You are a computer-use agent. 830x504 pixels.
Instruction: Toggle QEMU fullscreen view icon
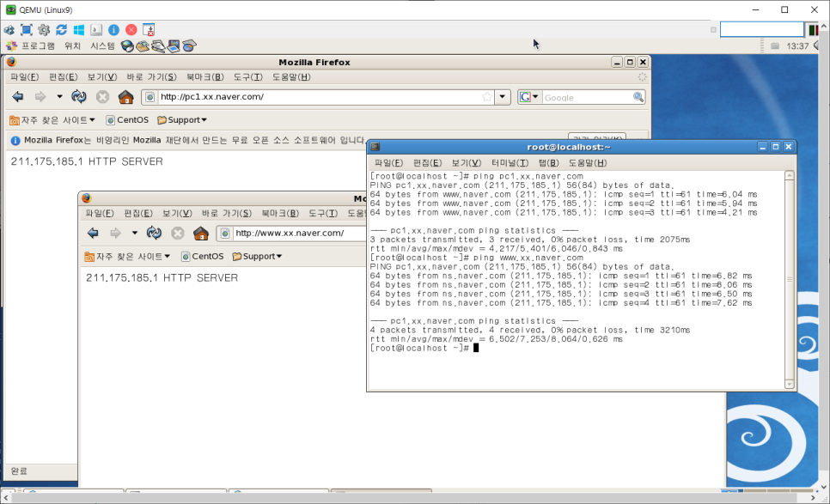(27, 30)
